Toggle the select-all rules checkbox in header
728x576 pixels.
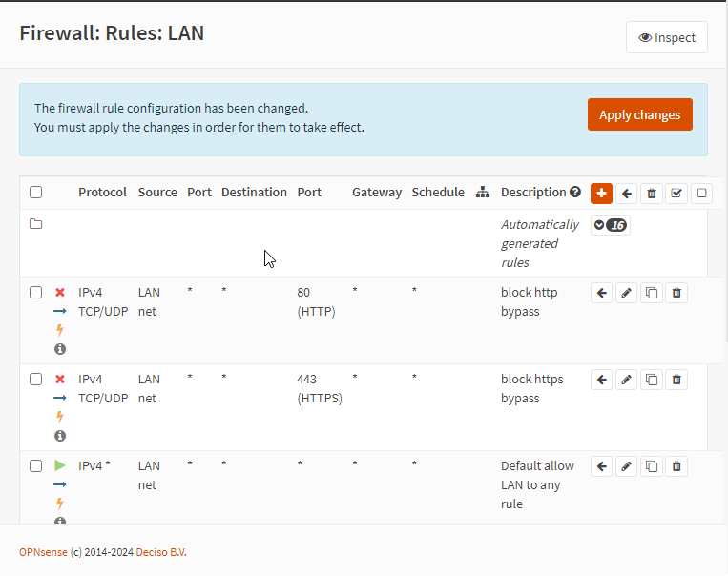(x=35, y=193)
